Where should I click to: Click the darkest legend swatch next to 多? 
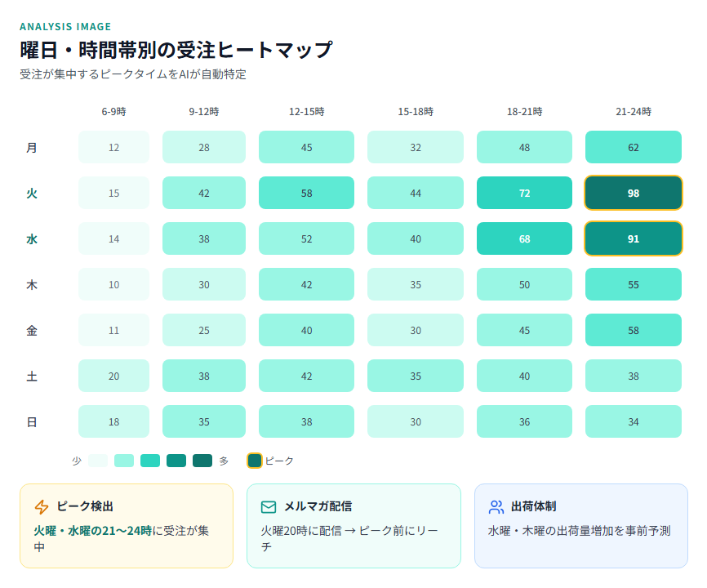point(202,461)
